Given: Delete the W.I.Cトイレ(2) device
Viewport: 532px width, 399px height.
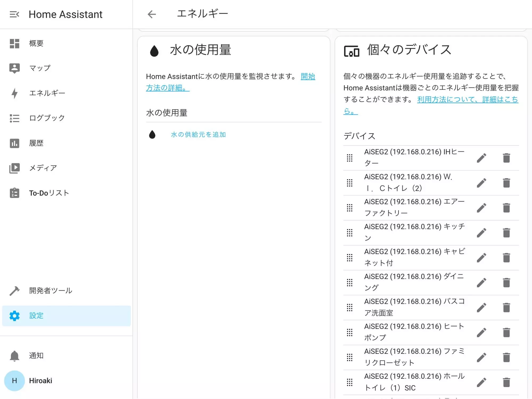Looking at the screenshot, I should click(x=506, y=183).
